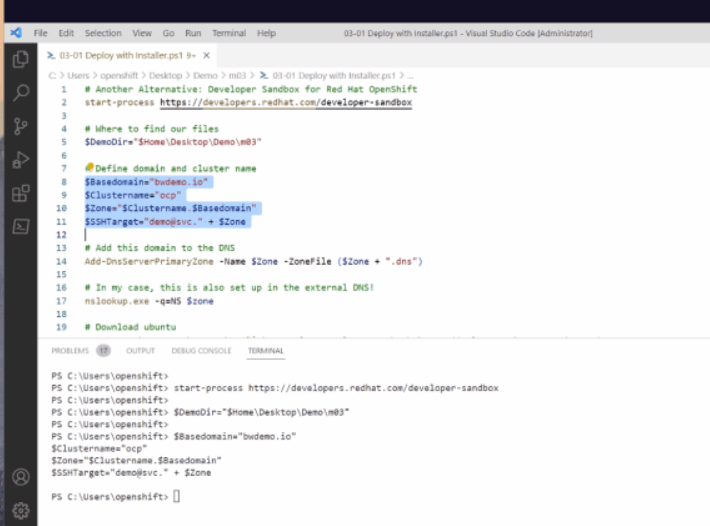This screenshot has height=526, width=710.
Task: Click the '# Download ubuntu' comment
Action: (130, 327)
